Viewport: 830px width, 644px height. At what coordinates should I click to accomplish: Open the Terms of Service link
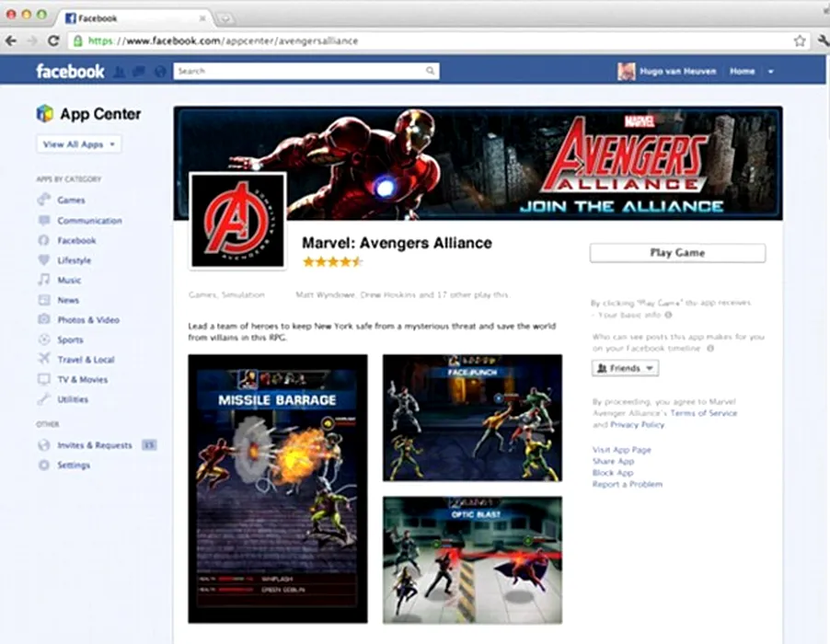click(704, 414)
